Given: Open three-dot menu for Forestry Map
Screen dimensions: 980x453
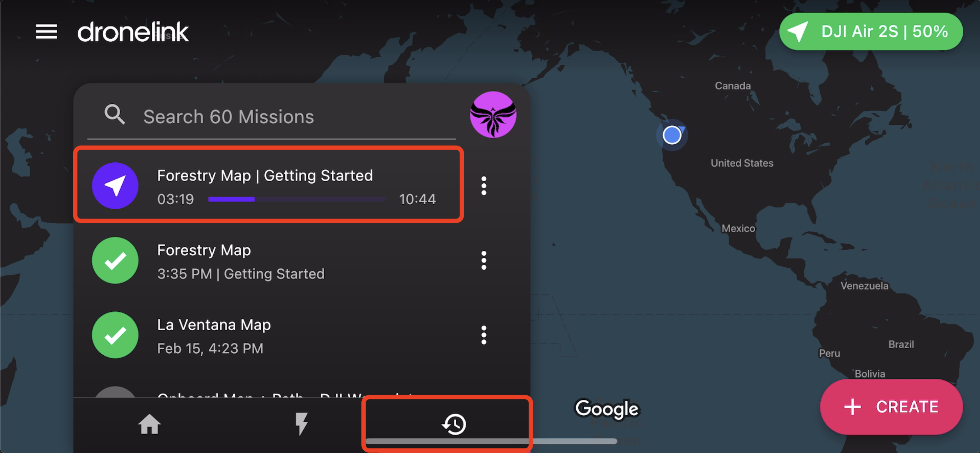Looking at the screenshot, I should 483,260.
